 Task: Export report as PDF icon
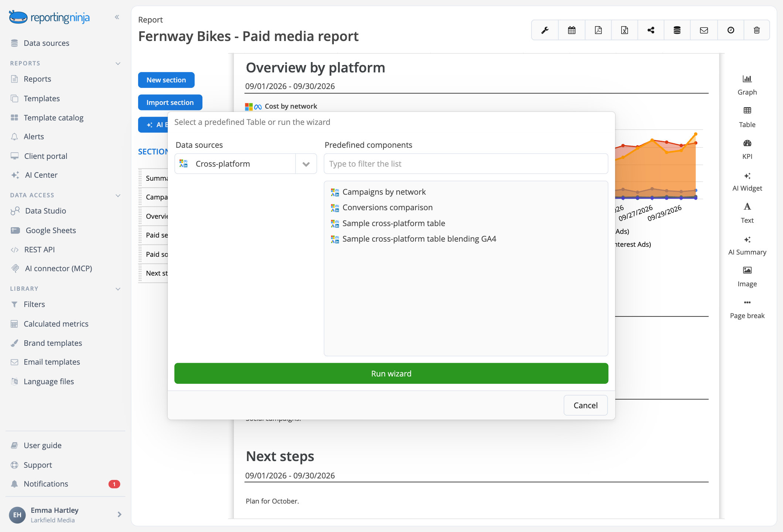point(598,30)
